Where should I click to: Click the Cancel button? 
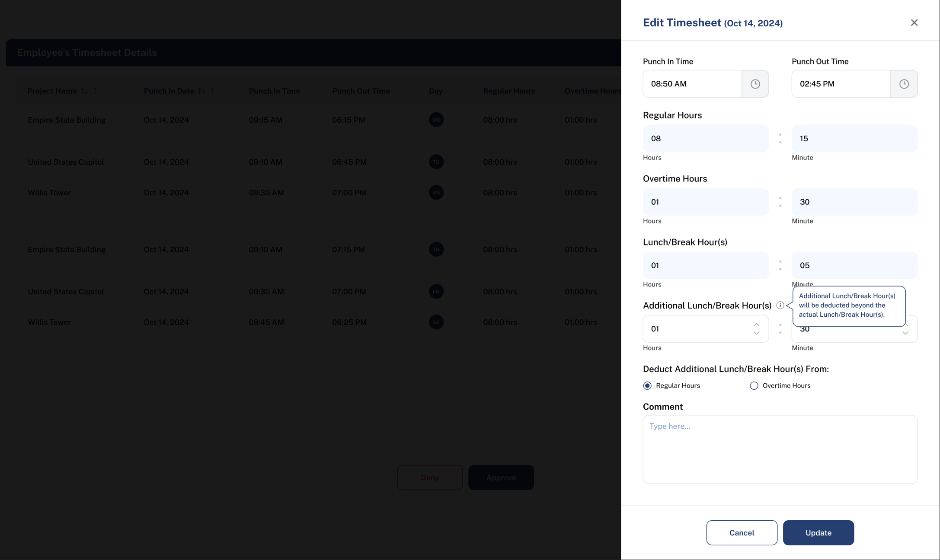742,533
